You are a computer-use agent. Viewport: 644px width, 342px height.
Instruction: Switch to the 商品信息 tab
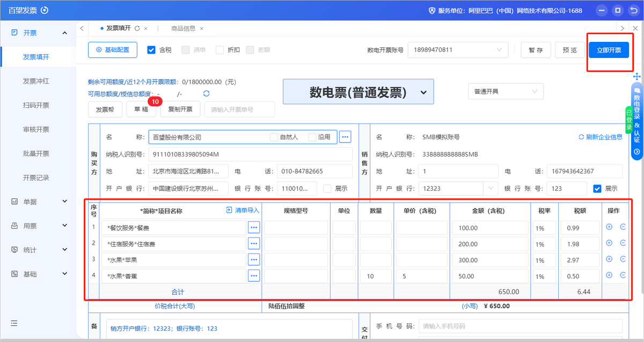click(183, 28)
